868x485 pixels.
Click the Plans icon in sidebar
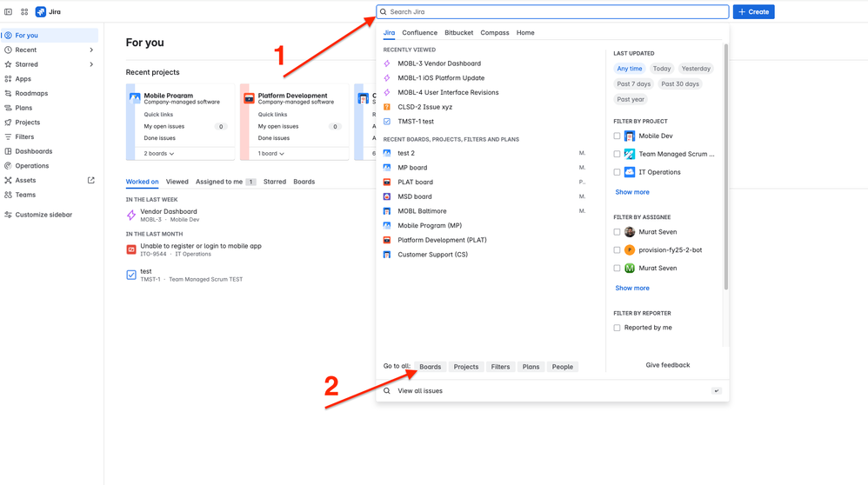pos(9,108)
